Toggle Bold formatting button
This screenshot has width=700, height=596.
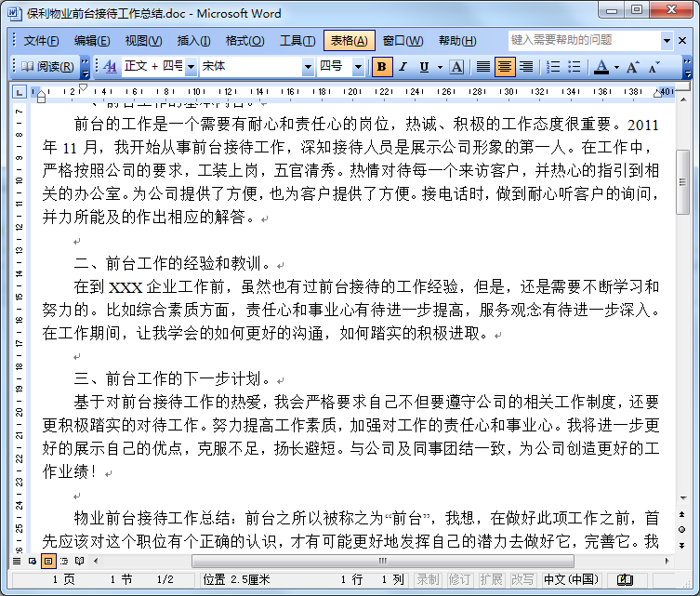(382, 67)
